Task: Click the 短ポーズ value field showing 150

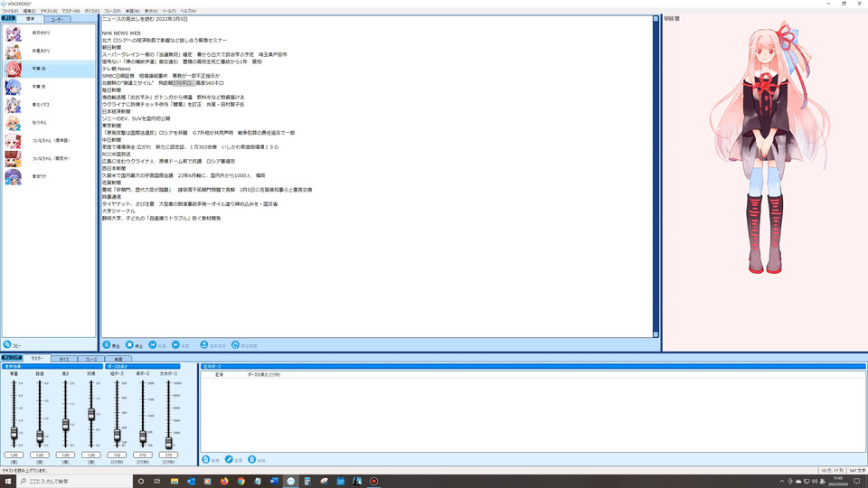Action: (x=117, y=455)
